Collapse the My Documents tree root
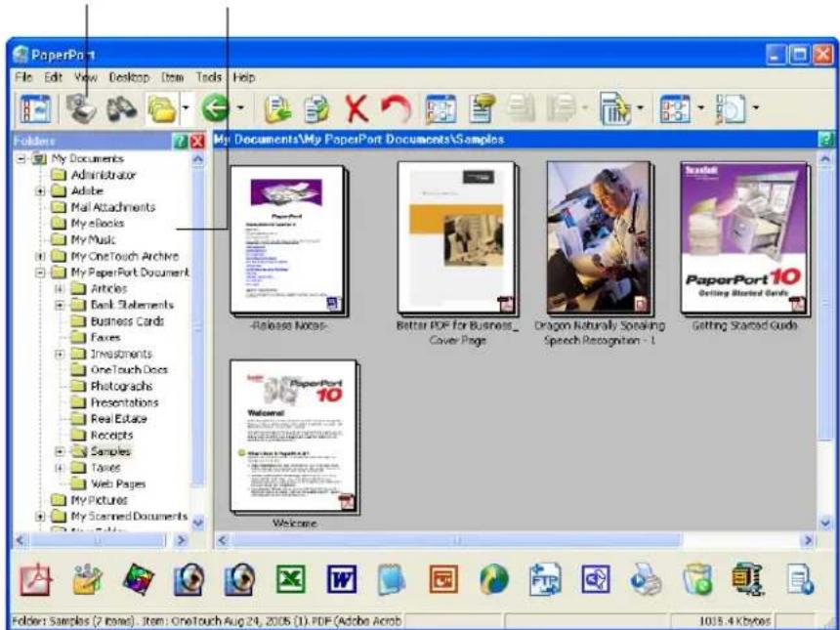840x630 pixels. 21,158
